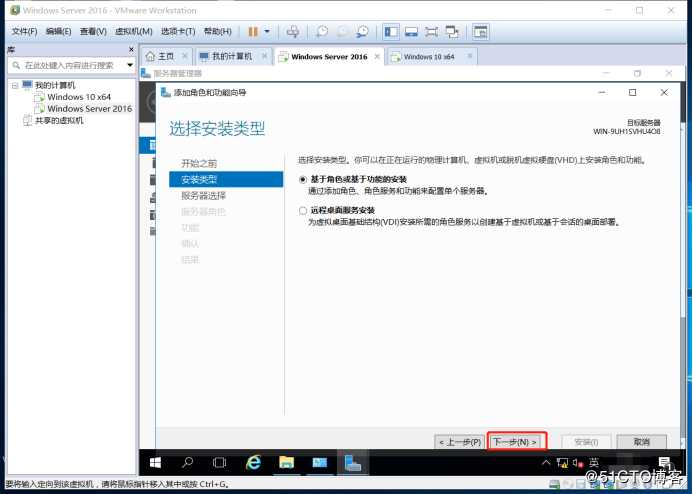Select the 安装类型 wizard step
This screenshot has height=494, width=693.
(x=226, y=179)
